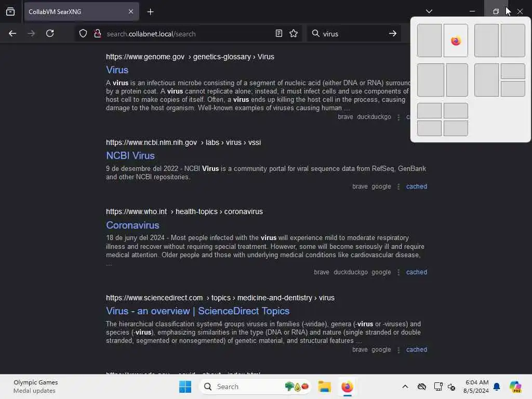This screenshot has height=399, width=532.
Task: Click brave label under the ScienceDirect result
Action: tap(360, 350)
